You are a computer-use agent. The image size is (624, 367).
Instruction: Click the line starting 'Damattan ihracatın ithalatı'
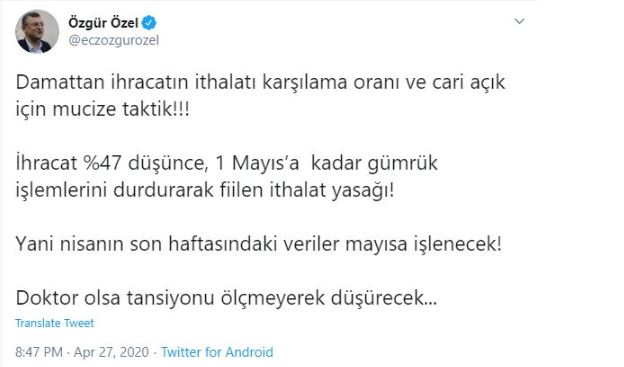260,82
